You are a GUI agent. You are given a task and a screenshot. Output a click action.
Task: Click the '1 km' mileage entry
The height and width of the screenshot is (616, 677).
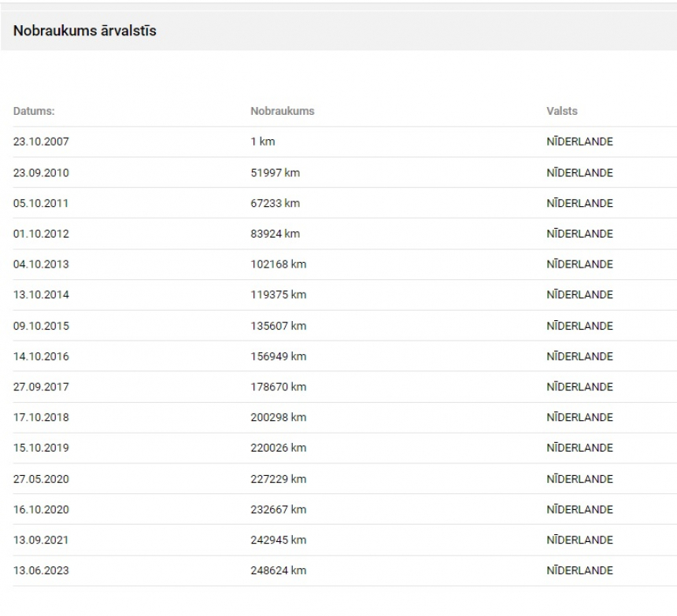(x=263, y=142)
